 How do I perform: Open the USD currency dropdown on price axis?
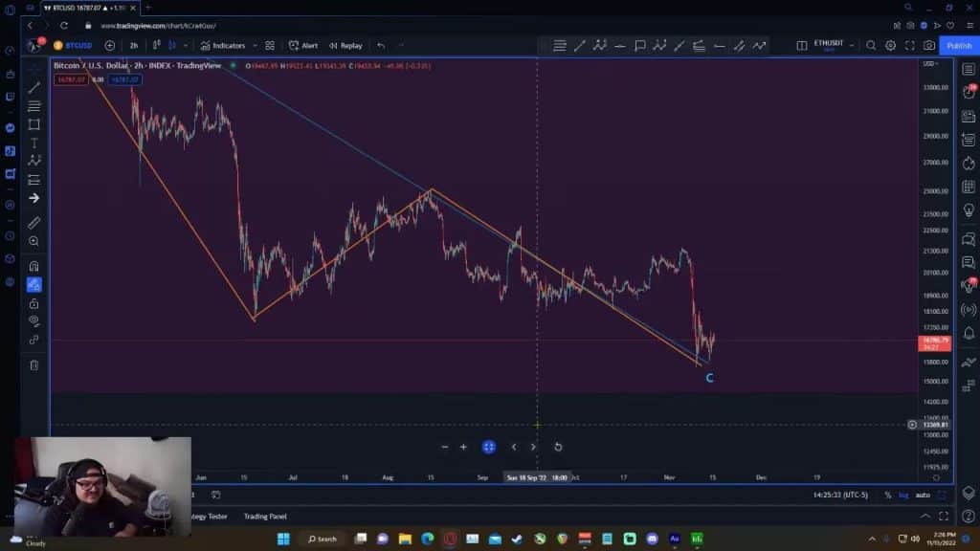928,64
